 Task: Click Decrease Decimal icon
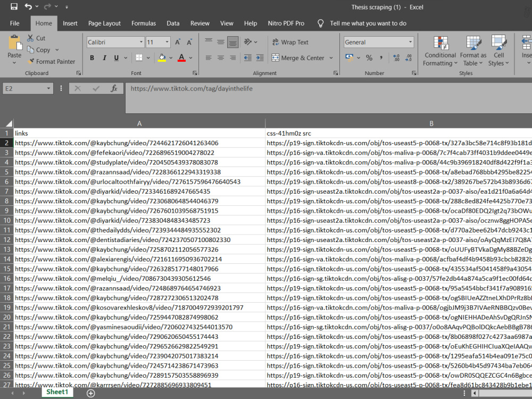(409, 57)
